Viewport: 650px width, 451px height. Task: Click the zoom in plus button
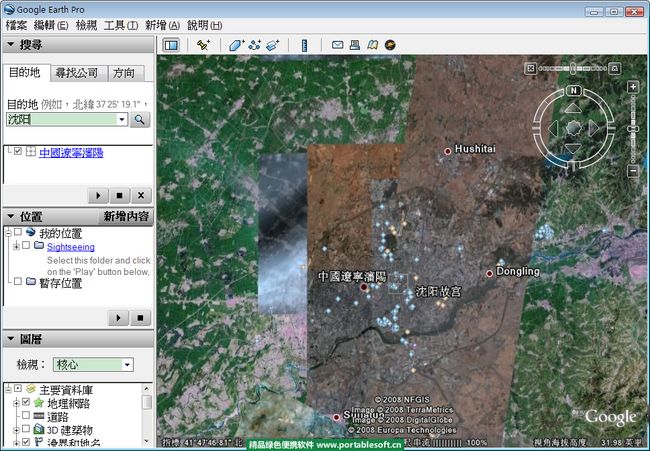pos(633,87)
